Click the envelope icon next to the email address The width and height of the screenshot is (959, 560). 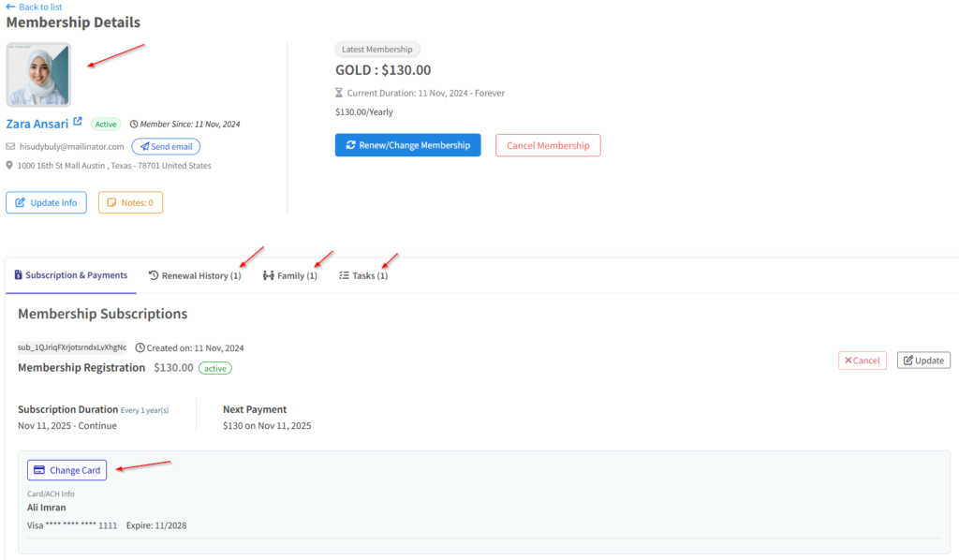pos(10,147)
